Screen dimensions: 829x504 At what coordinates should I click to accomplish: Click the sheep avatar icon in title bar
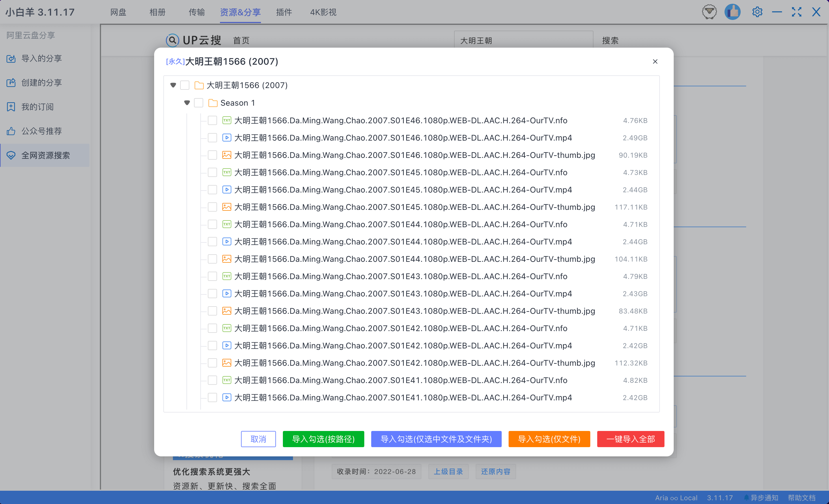click(709, 12)
